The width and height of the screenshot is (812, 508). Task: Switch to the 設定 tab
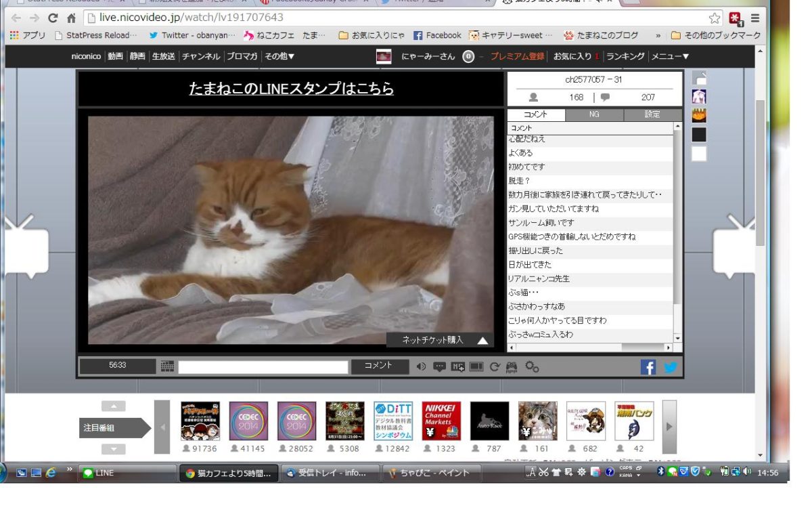point(652,114)
